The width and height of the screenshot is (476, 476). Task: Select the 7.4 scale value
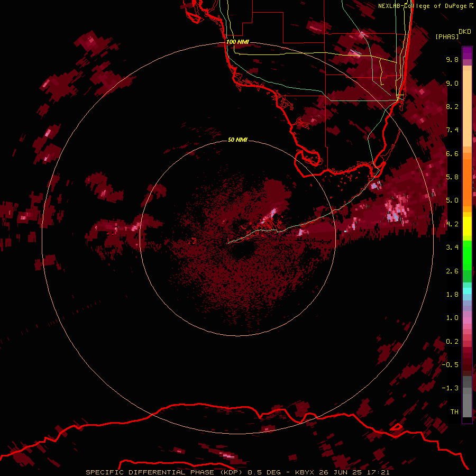pos(452,130)
